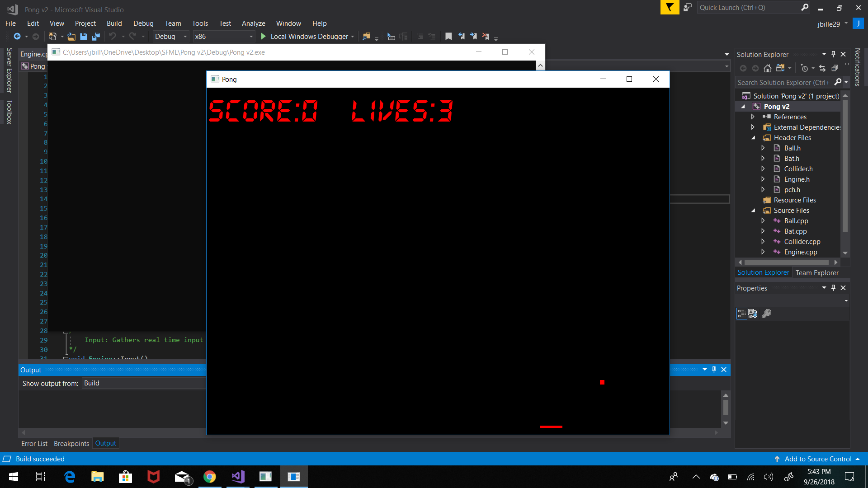
Task: Click the Save All toolbar icon
Action: click(96, 37)
